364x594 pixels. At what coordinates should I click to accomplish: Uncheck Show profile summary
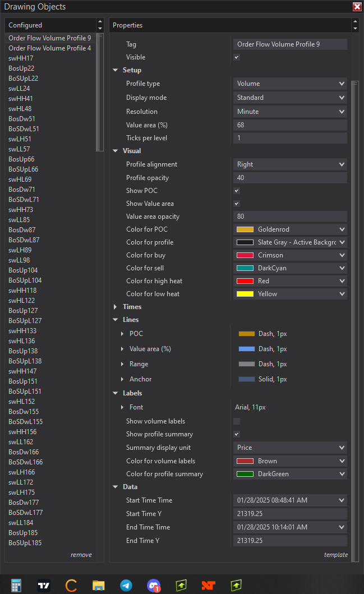(237, 434)
